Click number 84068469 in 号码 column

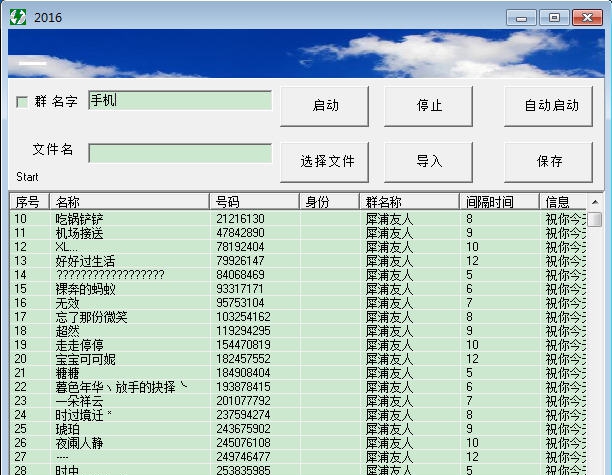(x=240, y=275)
